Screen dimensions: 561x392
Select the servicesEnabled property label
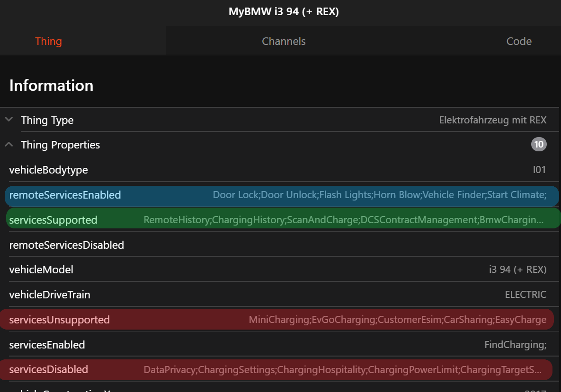pyautogui.click(x=47, y=345)
